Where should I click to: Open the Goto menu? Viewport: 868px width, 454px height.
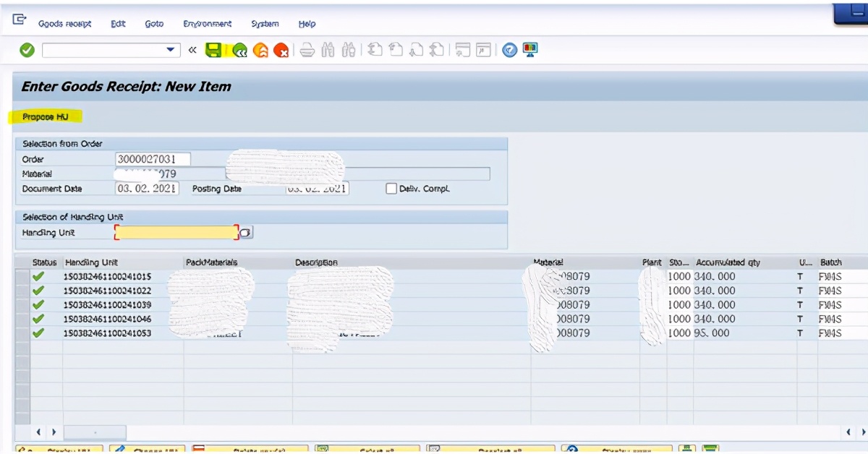pos(154,24)
